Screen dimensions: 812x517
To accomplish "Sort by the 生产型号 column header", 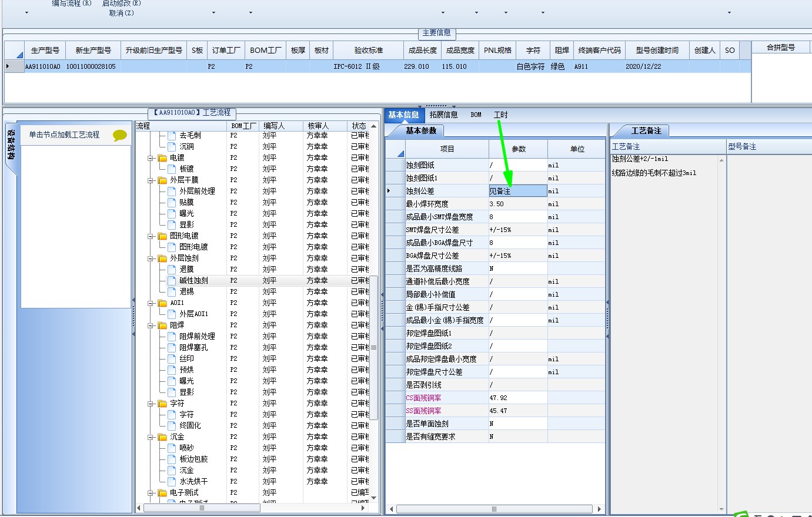I will pyautogui.click(x=45, y=51).
